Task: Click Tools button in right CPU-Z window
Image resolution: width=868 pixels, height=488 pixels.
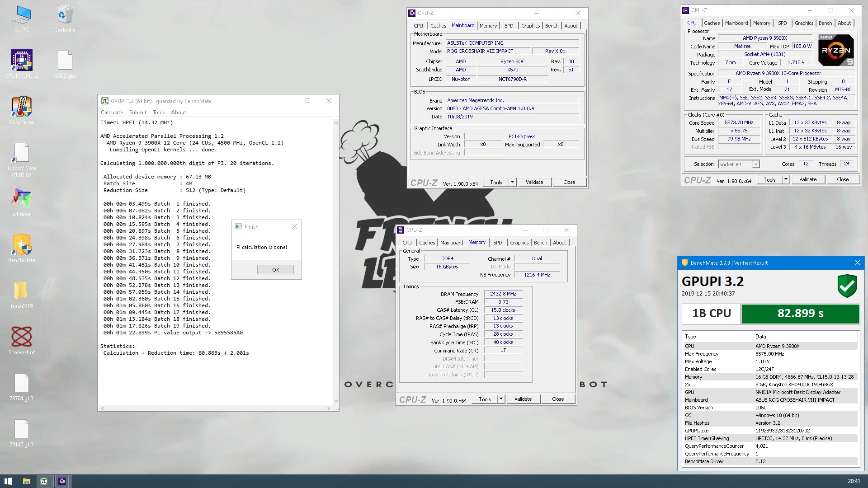Action: coord(769,179)
